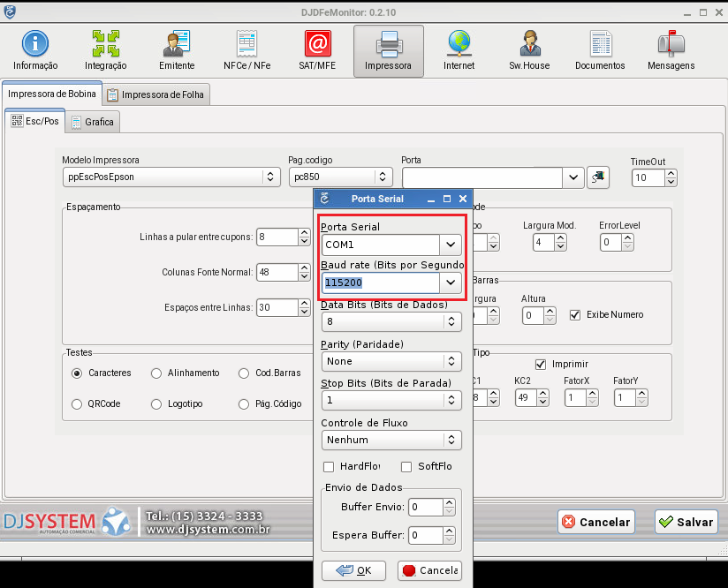The height and width of the screenshot is (588, 728).
Task: Decrease the FatorY stepper
Action: (x=642, y=402)
